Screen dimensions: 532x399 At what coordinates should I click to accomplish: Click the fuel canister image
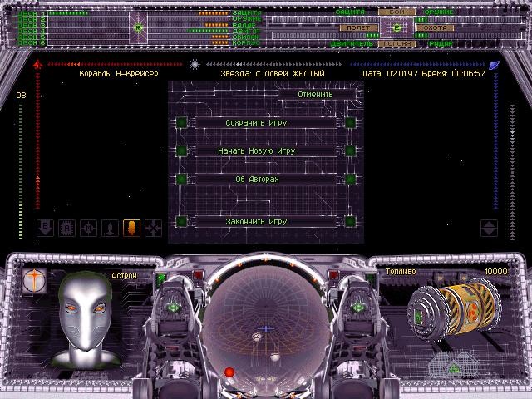(x=454, y=310)
